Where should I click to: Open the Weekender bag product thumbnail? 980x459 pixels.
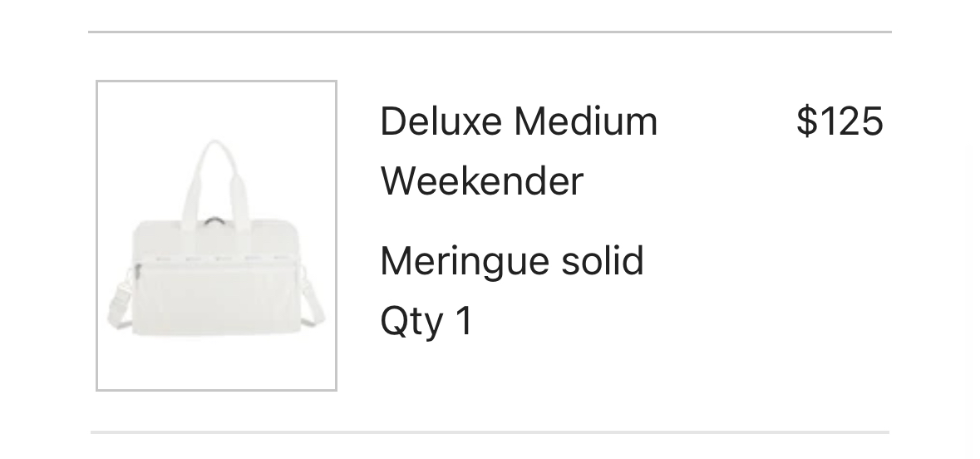(216, 236)
